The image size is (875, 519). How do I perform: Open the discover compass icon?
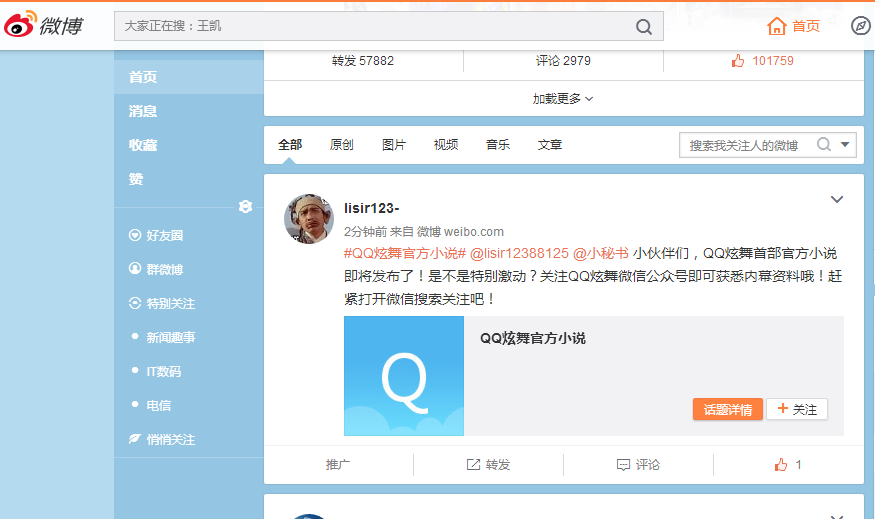click(x=860, y=26)
